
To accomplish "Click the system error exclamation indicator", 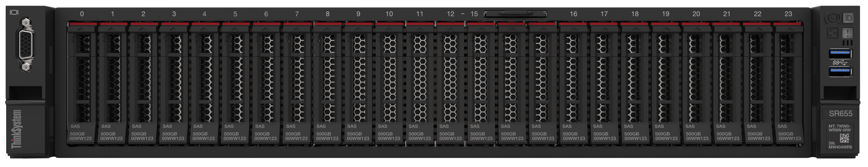I will click(x=848, y=33).
